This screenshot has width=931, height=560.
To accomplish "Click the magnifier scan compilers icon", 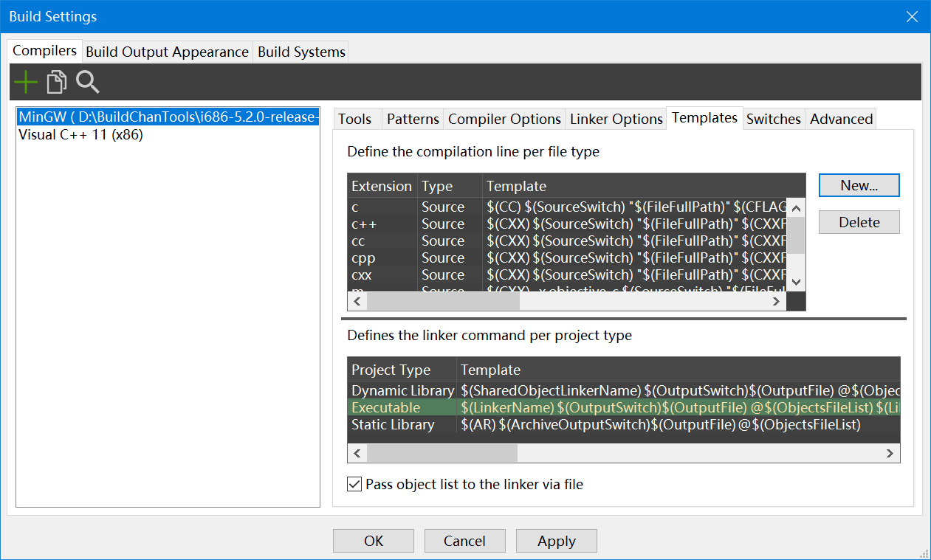I will tap(87, 82).
